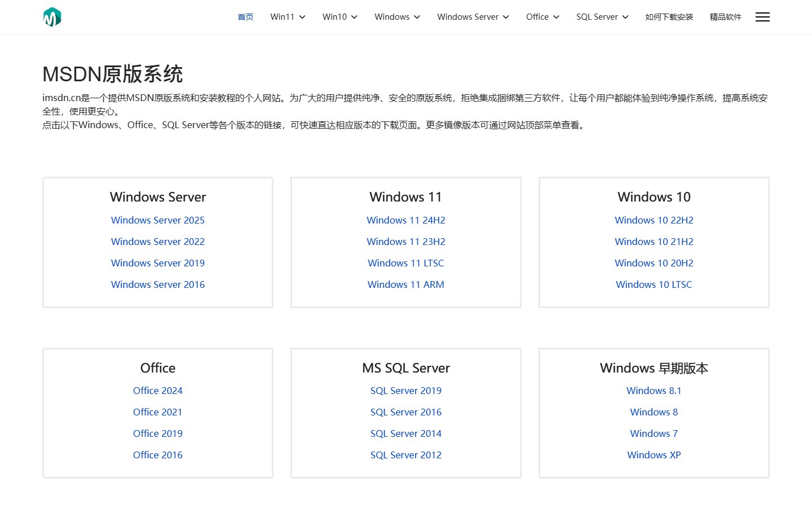Open the Office 2024 link

[x=158, y=391]
